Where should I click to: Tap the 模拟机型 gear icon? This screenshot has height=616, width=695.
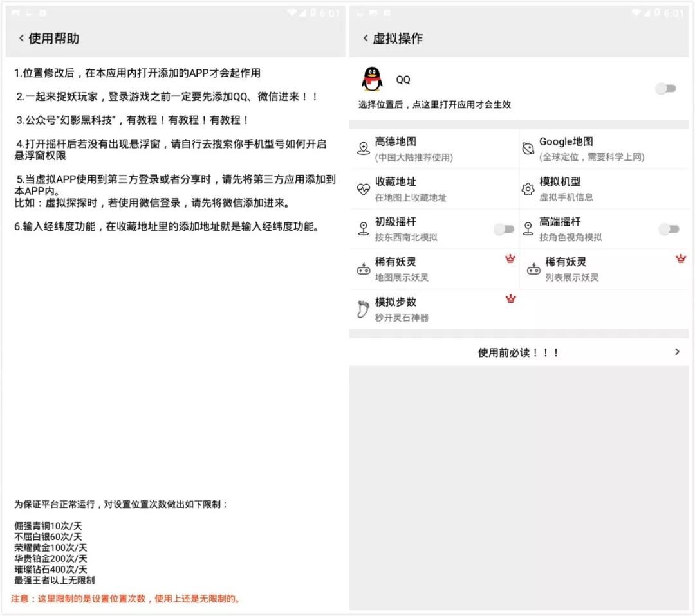point(528,189)
